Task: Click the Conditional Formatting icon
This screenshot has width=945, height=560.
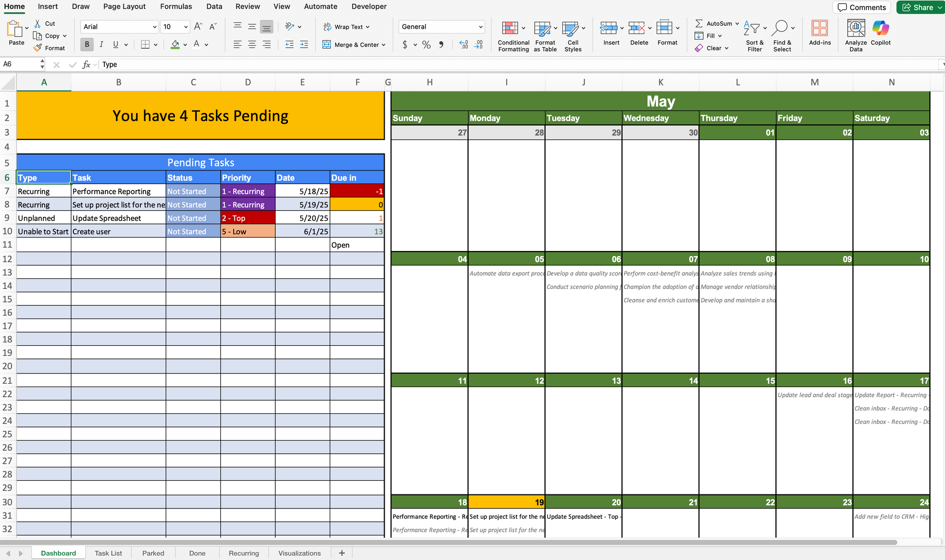Action: (x=509, y=29)
